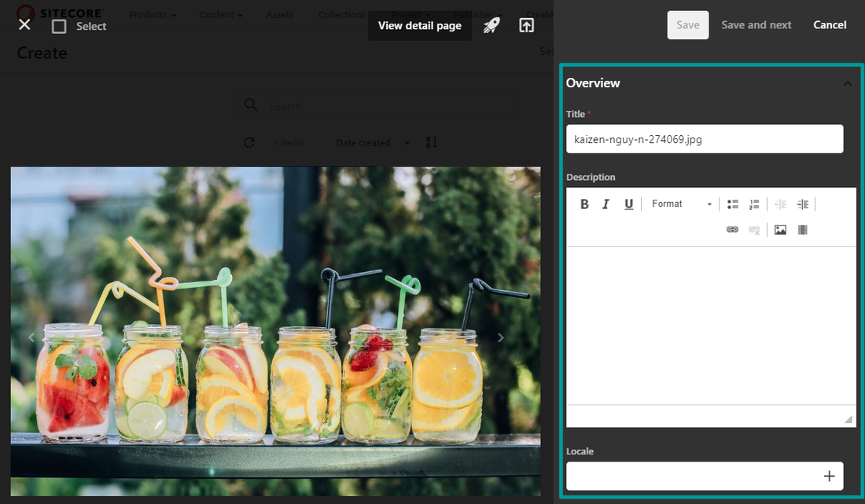Click the drinks jars preview image
Image resolution: width=865 pixels, height=504 pixels.
(275, 331)
